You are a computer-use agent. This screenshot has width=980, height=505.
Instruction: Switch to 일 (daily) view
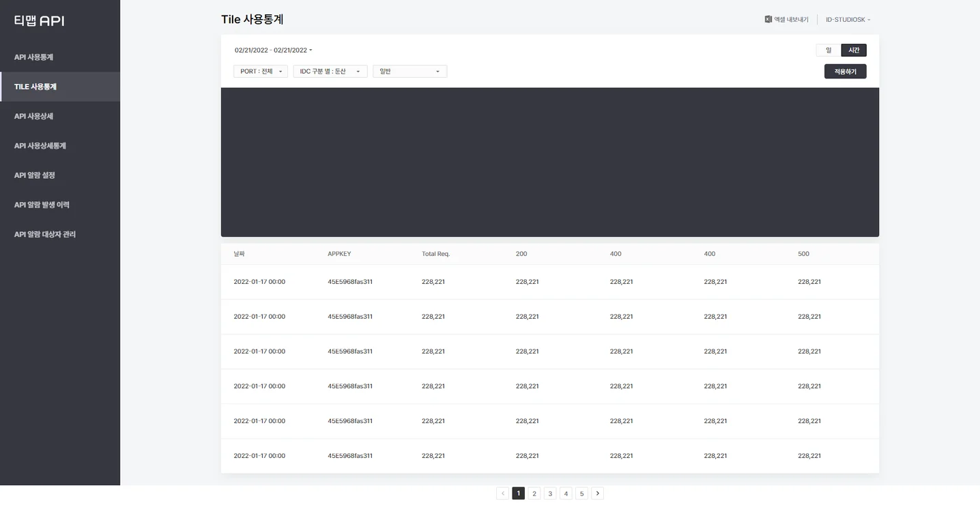[x=827, y=50]
